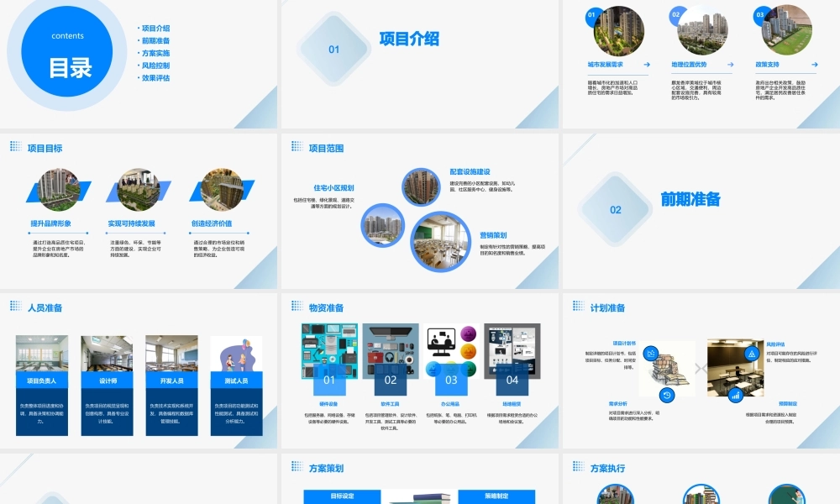
Task: Click the 策略制定 blue tab
Action: pos(496,496)
